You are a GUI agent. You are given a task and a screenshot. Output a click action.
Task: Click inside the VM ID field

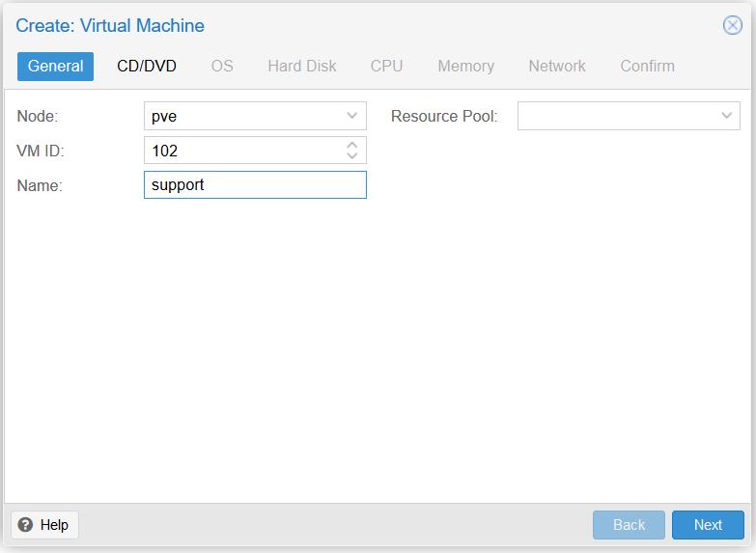pyautogui.click(x=243, y=151)
